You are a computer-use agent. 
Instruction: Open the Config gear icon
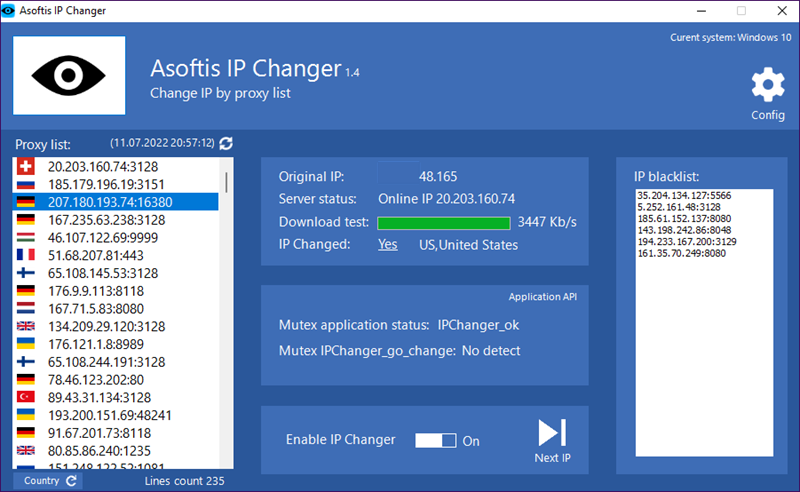[767, 85]
